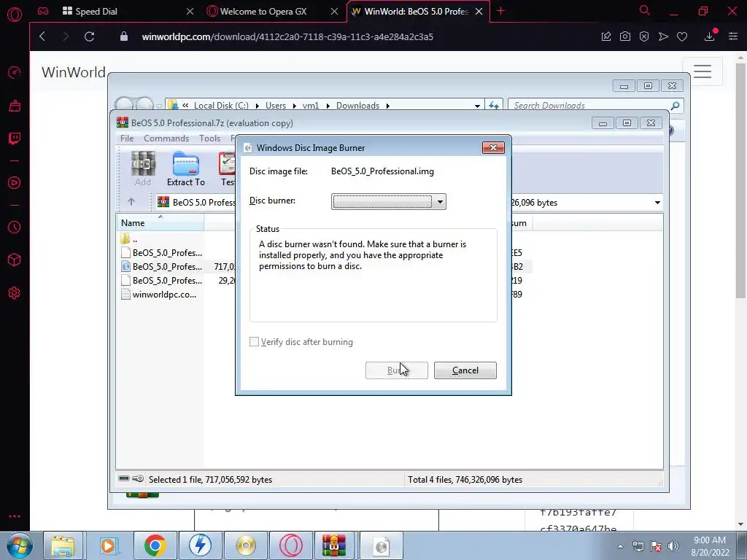Open the Opera GX main menu logo
The image size is (747, 560).
tap(15, 15)
